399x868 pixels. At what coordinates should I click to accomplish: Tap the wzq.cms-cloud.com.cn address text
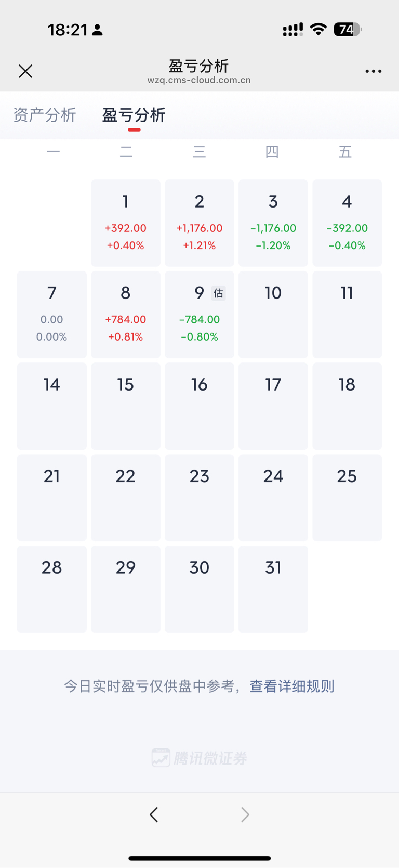click(199, 80)
